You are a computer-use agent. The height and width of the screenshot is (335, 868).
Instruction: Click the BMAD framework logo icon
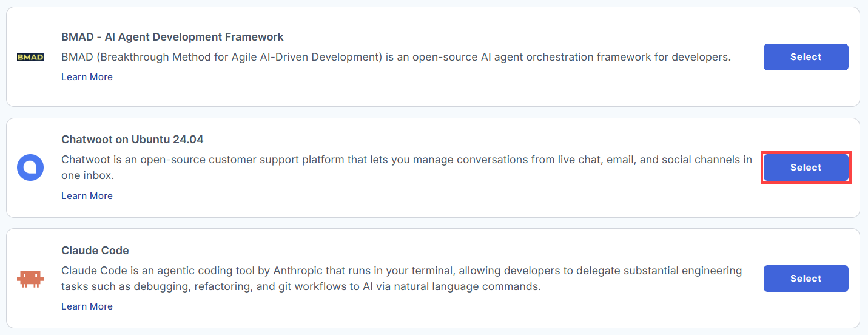pos(30,57)
